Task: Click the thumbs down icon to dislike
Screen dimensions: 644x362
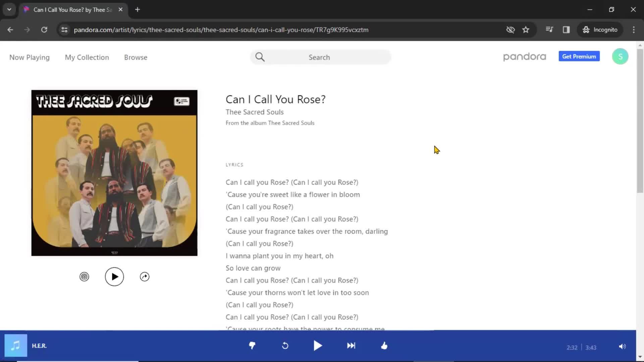Action: pyautogui.click(x=252, y=345)
